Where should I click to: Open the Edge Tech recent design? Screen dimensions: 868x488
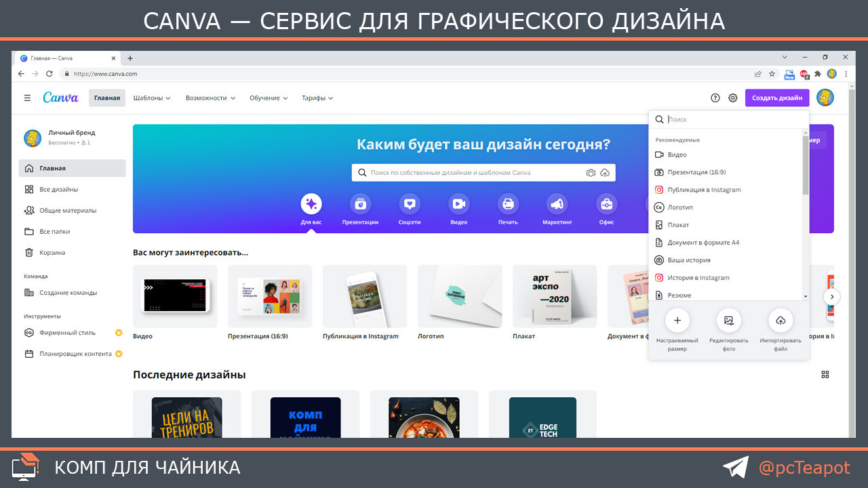[x=542, y=414]
